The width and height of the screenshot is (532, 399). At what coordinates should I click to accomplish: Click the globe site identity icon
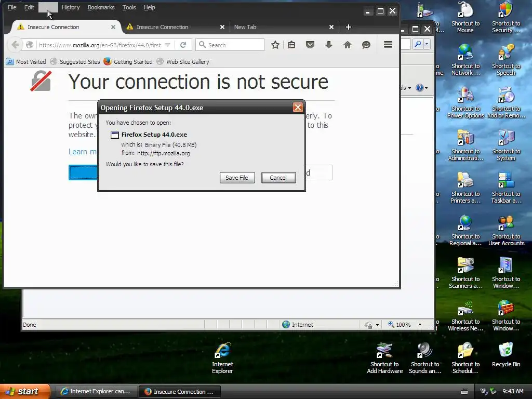[x=30, y=45]
